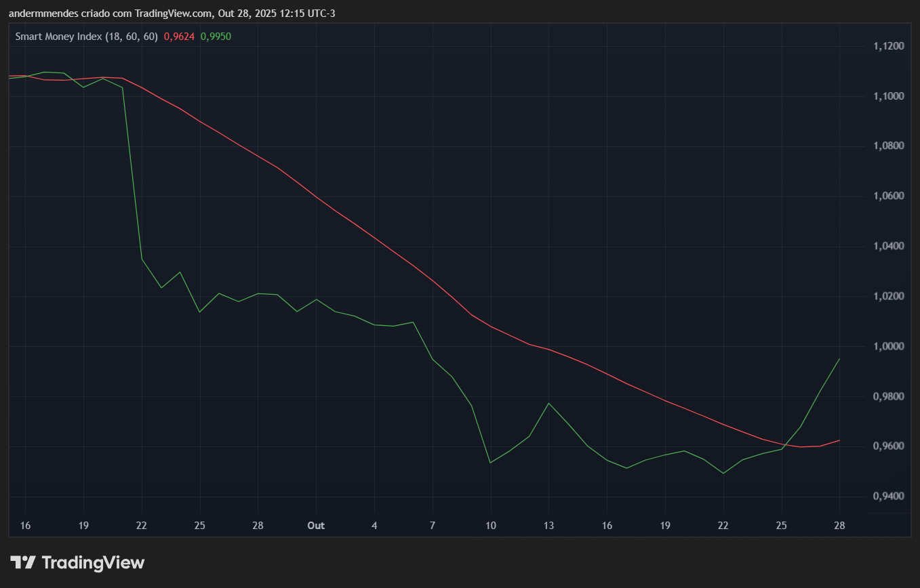
Task: Click the 0,9400 price scale label
Action: tap(888, 497)
